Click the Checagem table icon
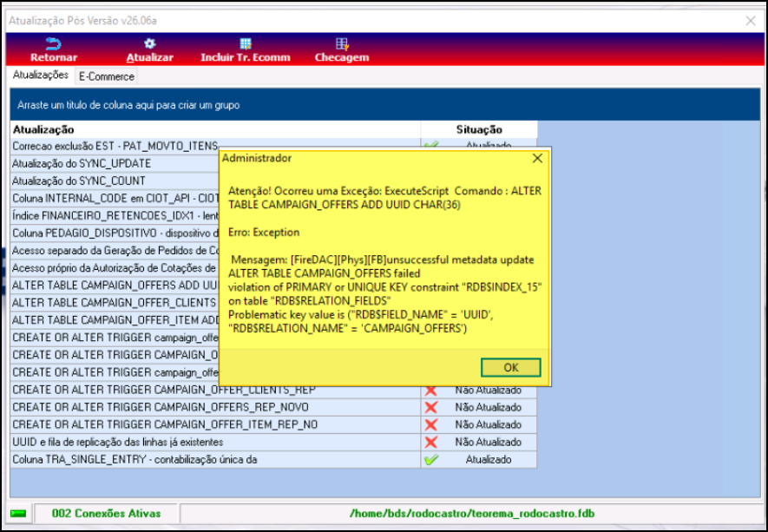Screen dimensions: 768x532 (x=342, y=44)
